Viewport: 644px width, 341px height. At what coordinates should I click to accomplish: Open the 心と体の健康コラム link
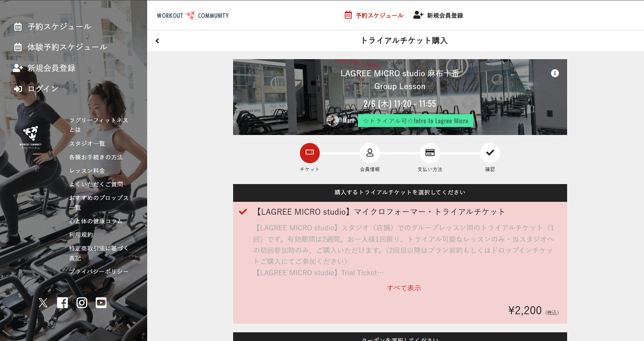[96, 221]
